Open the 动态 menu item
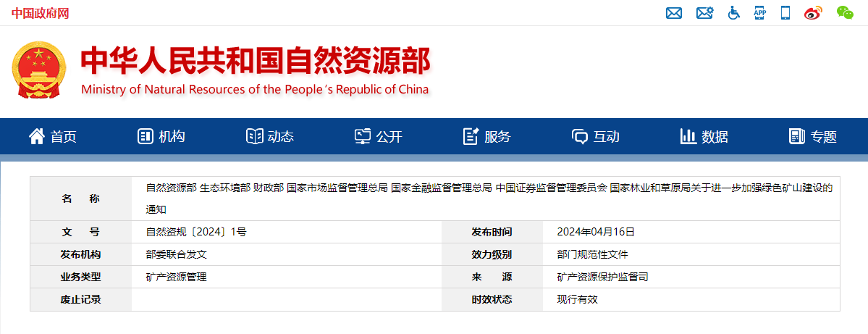The width and height of the screenshot is (868, 334). pos(281,137)
